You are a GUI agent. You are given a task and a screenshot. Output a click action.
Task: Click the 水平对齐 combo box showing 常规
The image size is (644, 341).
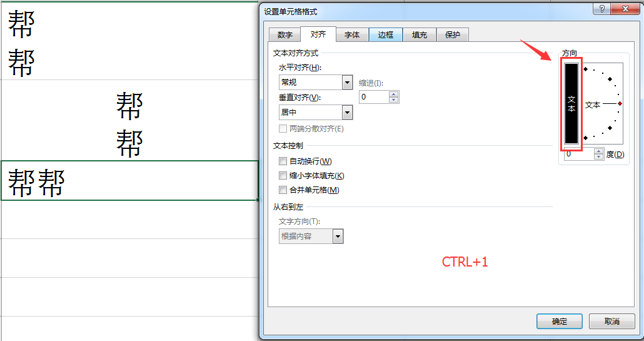pyautogui.click(x=315, y=83)
